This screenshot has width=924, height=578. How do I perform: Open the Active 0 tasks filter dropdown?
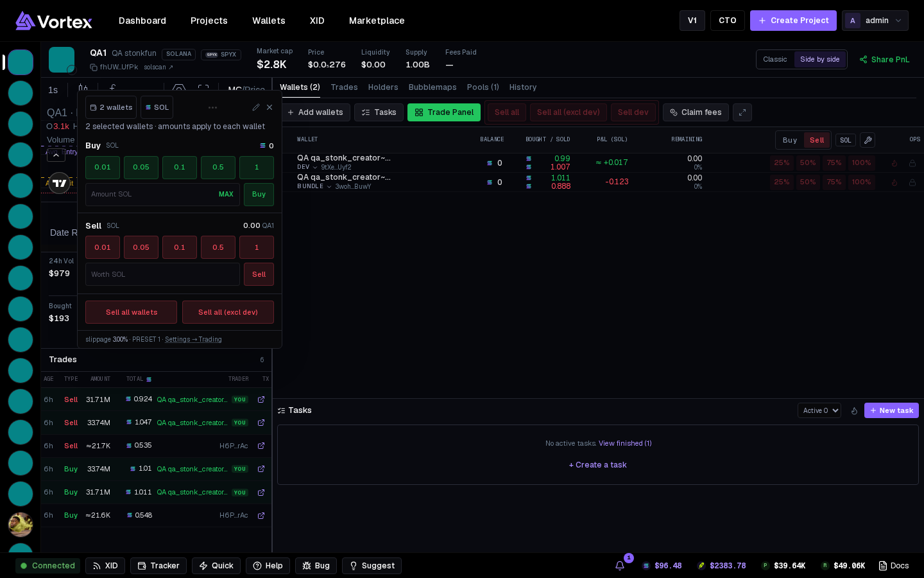point(819,410)
